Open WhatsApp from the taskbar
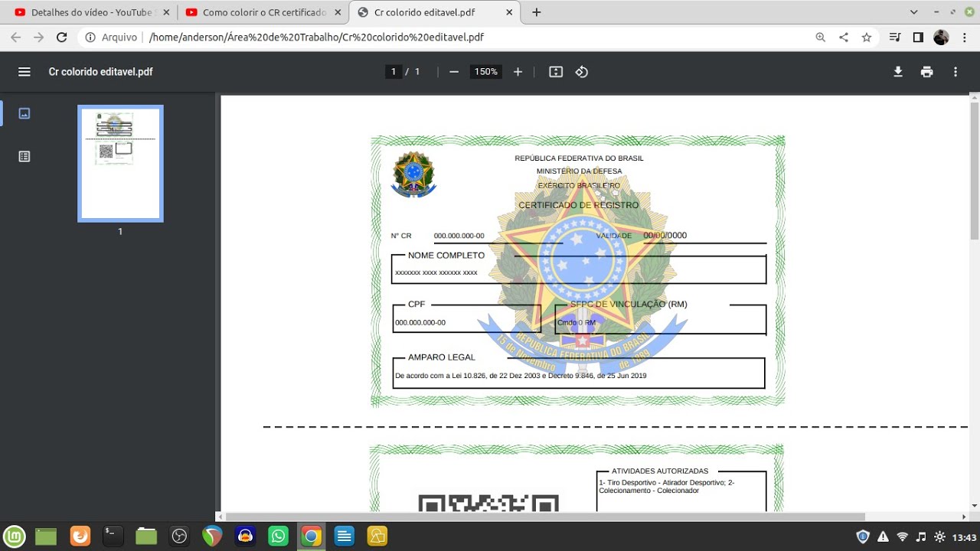This screenshot has width=980, height=551. tap(278, 536)
